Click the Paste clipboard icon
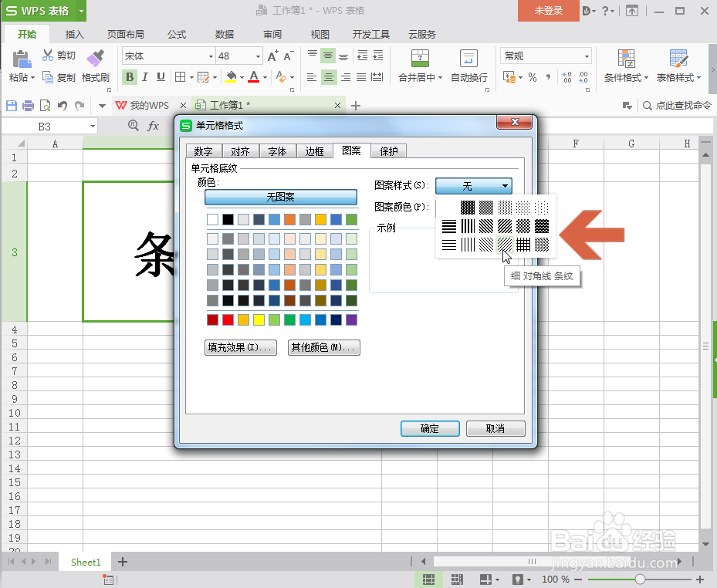The image size is (717, 588). (x=22, y=59)
